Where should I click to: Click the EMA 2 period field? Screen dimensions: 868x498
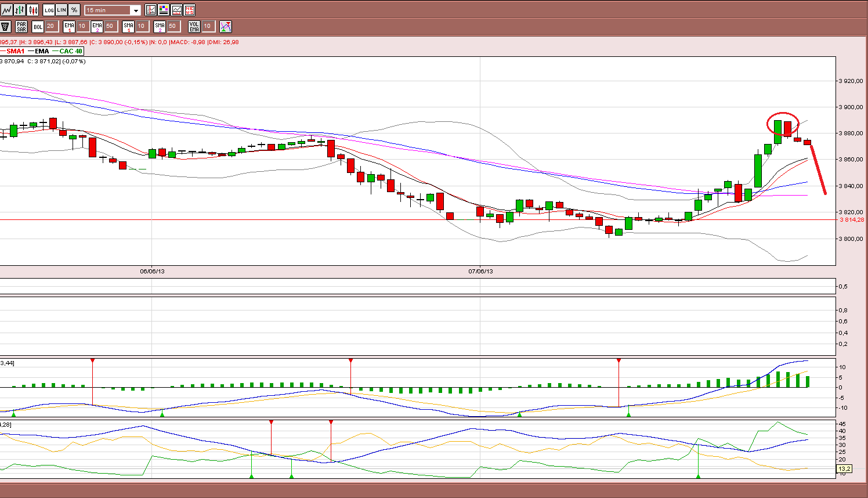(110, 26)
